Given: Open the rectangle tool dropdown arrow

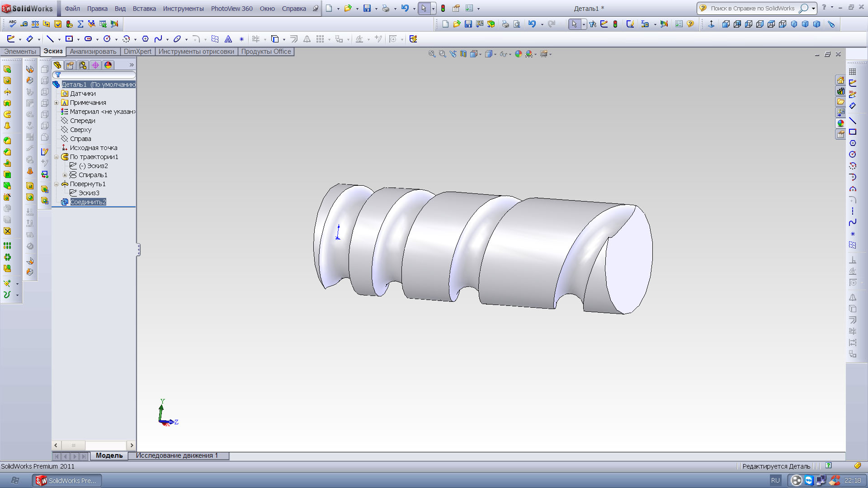Looking at the screenshot, I should point(78,39).
